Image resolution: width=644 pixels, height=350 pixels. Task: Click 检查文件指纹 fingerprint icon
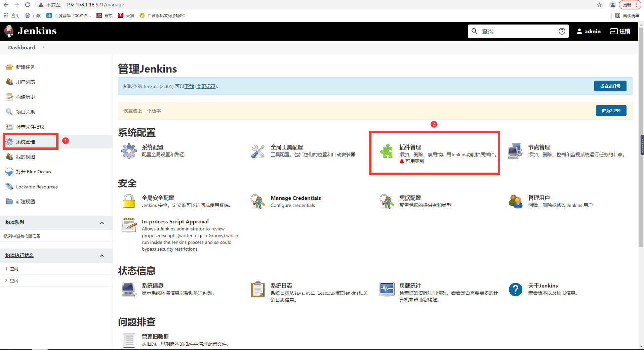pos(9,127)
